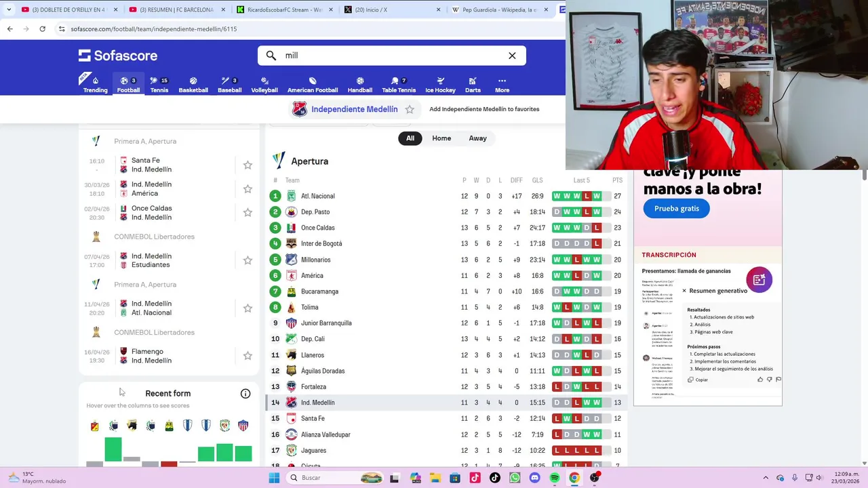The width and height of the screenshot is (868, 488).
Task: Click the Apertura tournament heading
Action: point(309,161)
